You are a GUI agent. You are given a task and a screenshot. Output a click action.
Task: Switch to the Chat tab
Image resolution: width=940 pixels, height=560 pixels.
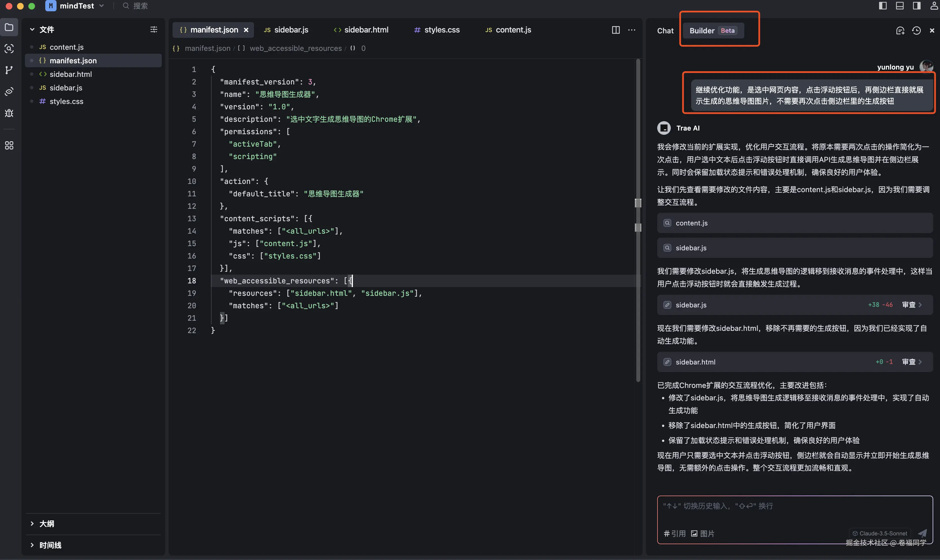click(665, 31)
